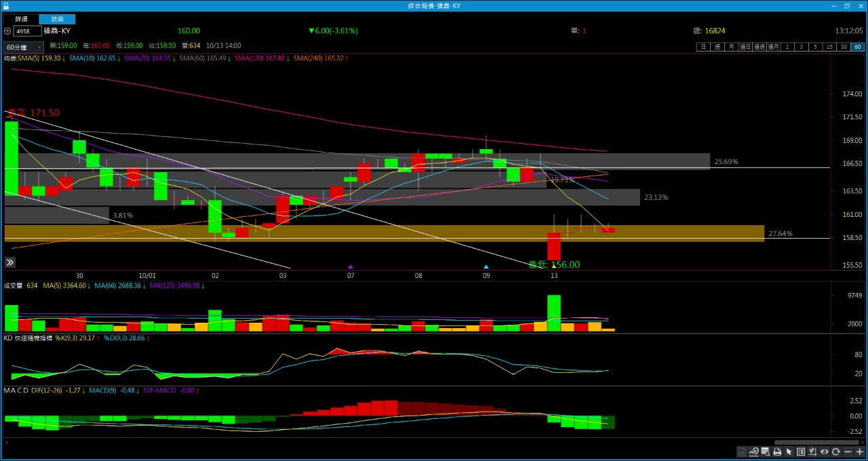Open the chart layout panel icon

(801, 452)
